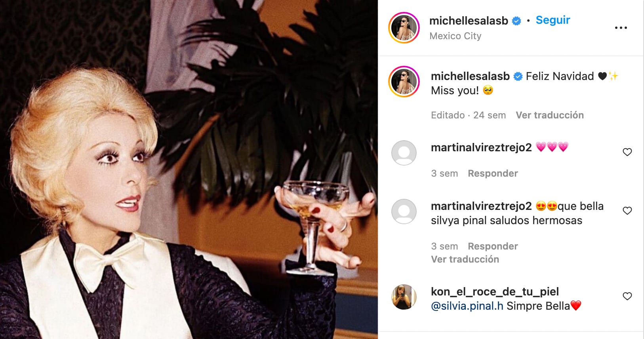
Task: Like kon_el_roce_de_tu_piel's comment
Action: 627,296
